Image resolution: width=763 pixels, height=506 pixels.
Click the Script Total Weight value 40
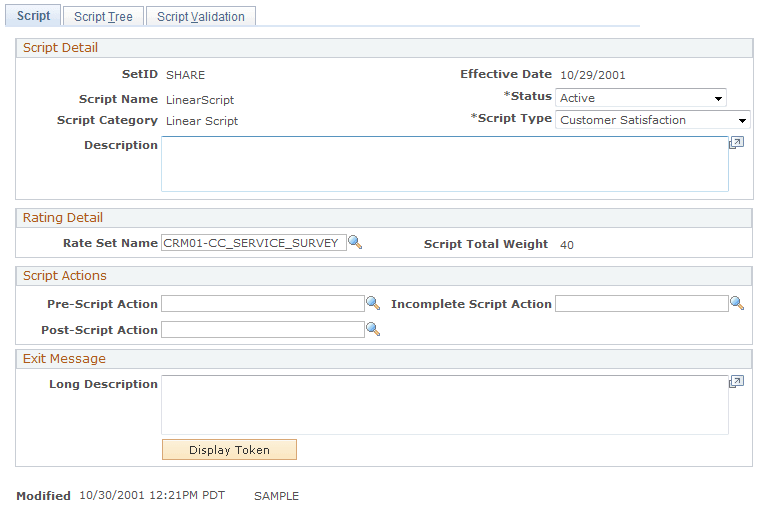[567, 245]
